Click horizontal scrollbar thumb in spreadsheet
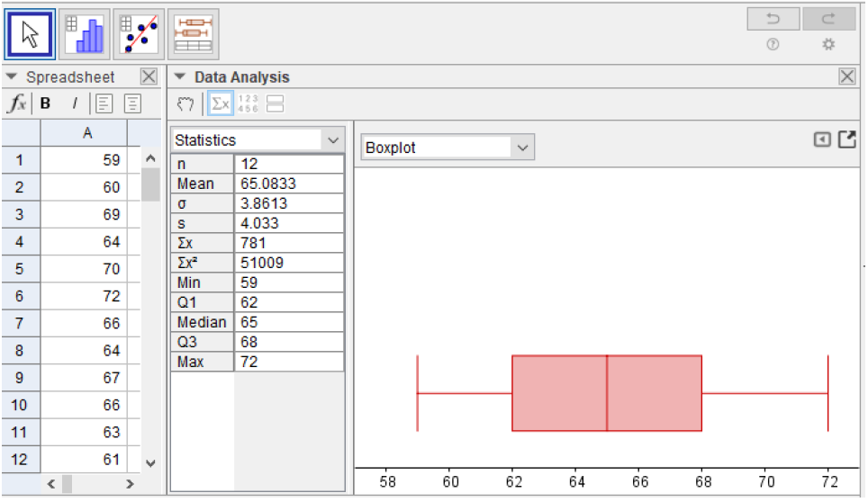Viewport: 868px width, 502px height. (x=67, y=484)
